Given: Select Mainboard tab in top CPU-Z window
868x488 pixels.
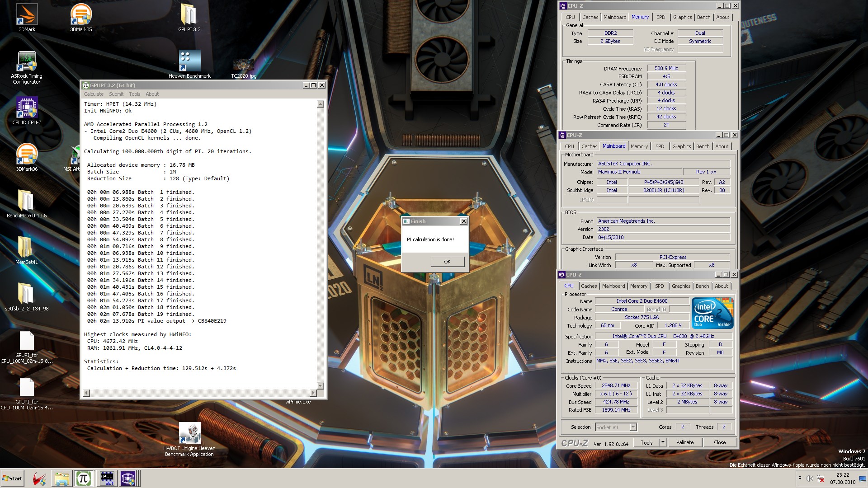Looking at the screenshot, I should (x=615, y=17).
